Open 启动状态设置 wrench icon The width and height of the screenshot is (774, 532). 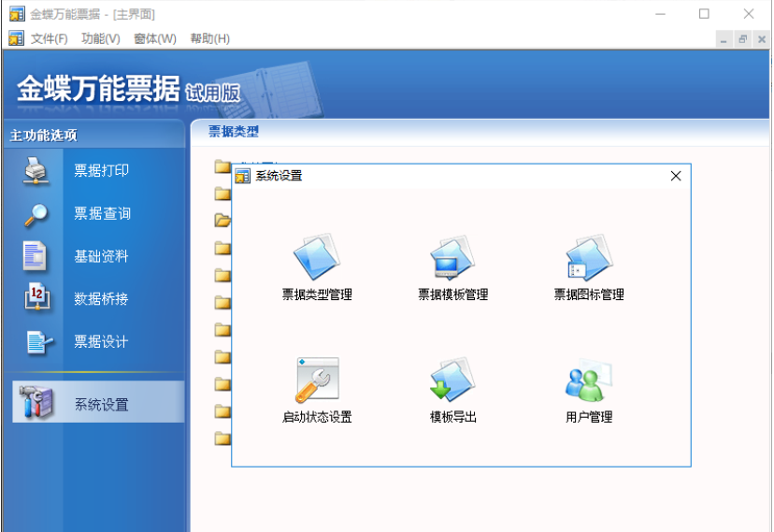[x=317, y=380]
